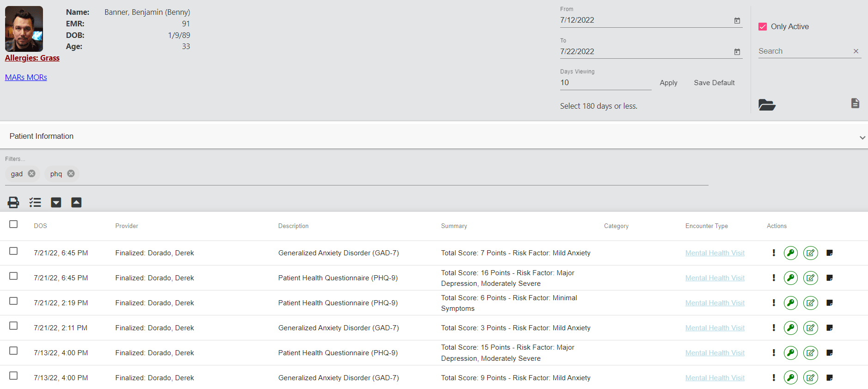The height and width of the screenshot is (389, 868).
Task: Click the edit icon for PHQ-9 16 Points row
Action: point(810,278)
